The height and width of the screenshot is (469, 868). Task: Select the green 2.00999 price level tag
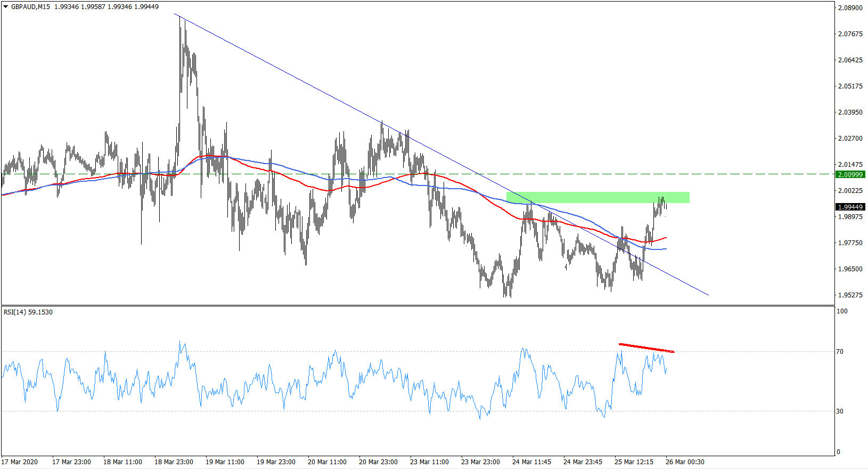(x=850, y=174)
